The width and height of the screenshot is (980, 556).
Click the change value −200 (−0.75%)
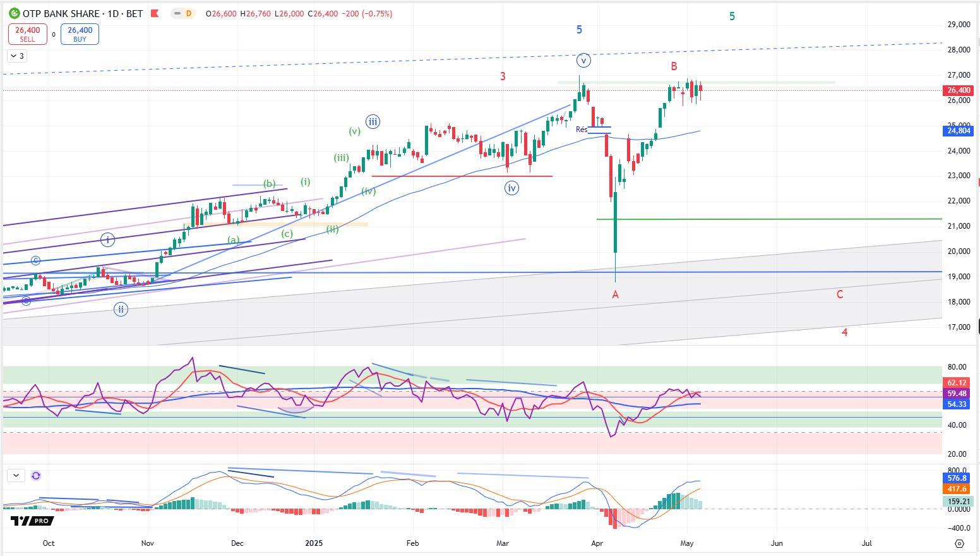pyautogui.click(x=367, y=13)
